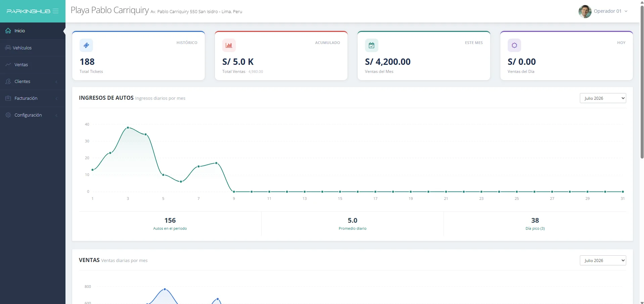Viewport: 644px width, 304px height.
Task: Click the S/ 4,200.00 monthly sales value
Action: [x=388, y=62]
